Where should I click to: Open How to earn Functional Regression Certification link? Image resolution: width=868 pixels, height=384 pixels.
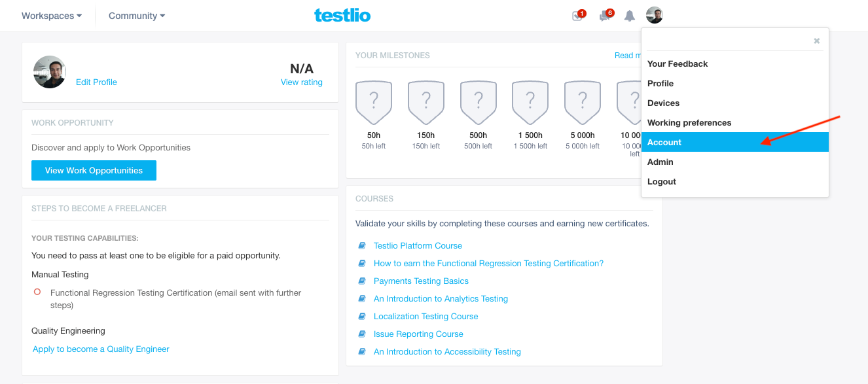[x=488, y=263]
